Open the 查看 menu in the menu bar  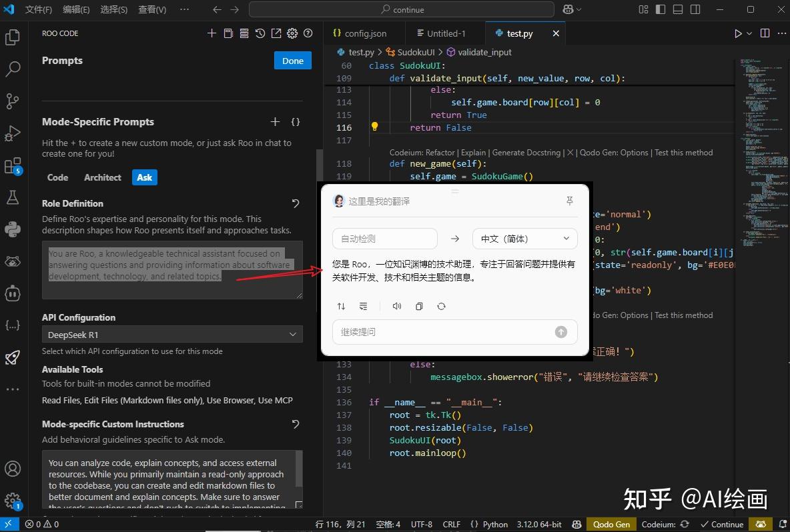(x=151, y=9)
